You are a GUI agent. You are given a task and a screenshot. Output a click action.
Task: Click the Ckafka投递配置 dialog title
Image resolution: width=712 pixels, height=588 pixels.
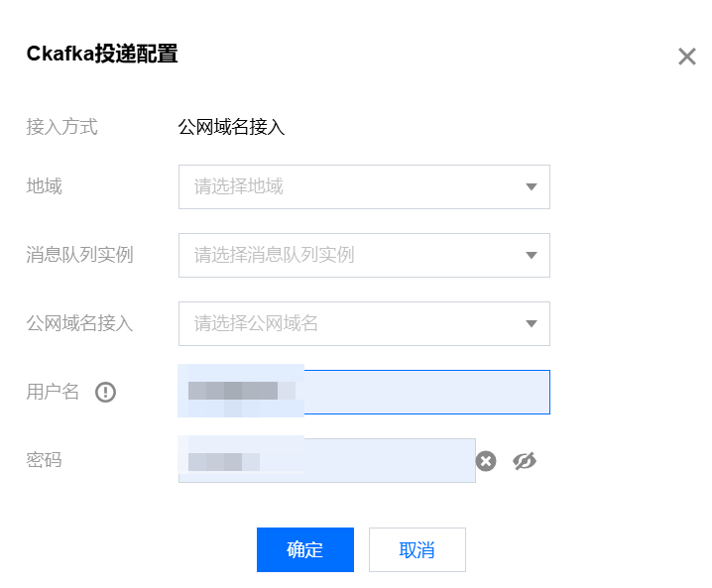(x=102, y=54)
